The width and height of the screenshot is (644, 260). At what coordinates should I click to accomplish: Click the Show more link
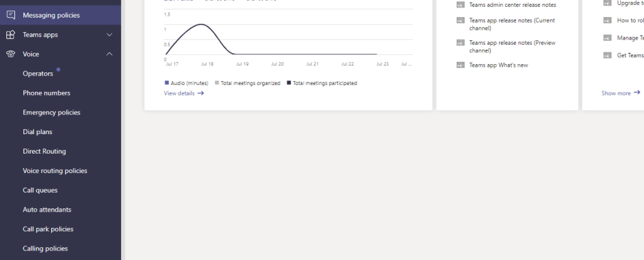[x=616, y=93]
